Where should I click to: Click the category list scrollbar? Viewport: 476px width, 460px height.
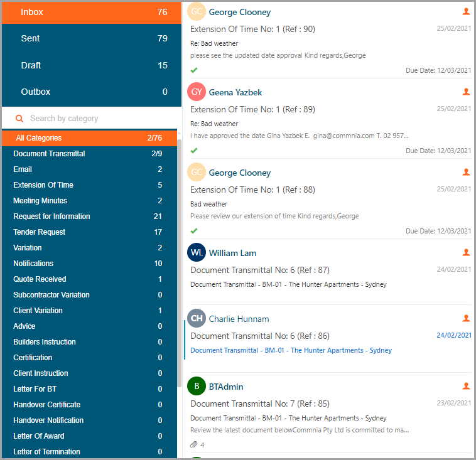click(x=179, y=263)
